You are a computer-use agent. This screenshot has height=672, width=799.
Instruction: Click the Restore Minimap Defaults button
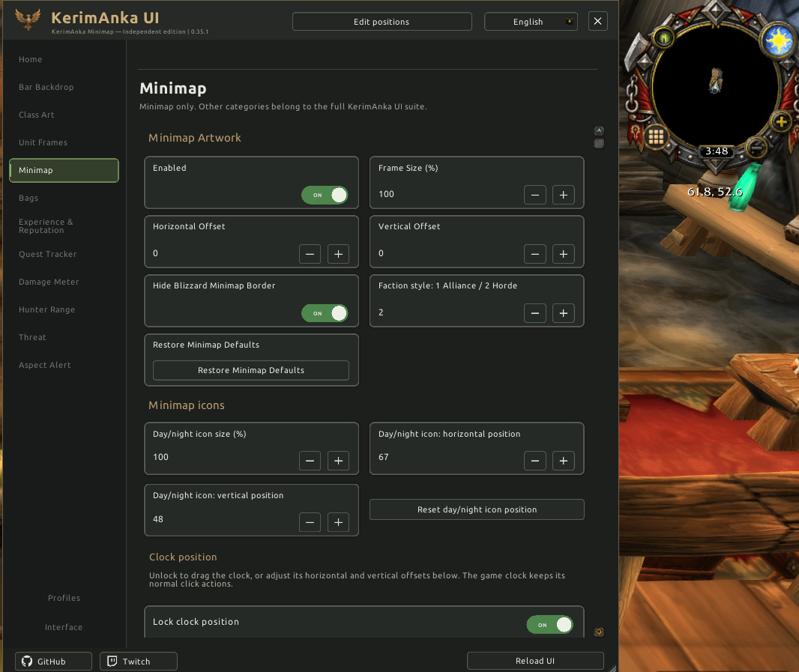click(x=250, y=370)
